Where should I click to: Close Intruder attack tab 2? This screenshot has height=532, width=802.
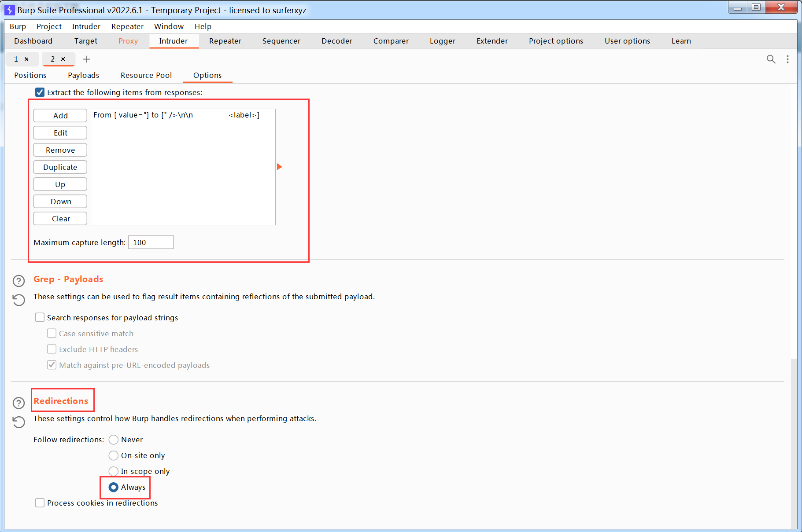click(x=63, y=59)
